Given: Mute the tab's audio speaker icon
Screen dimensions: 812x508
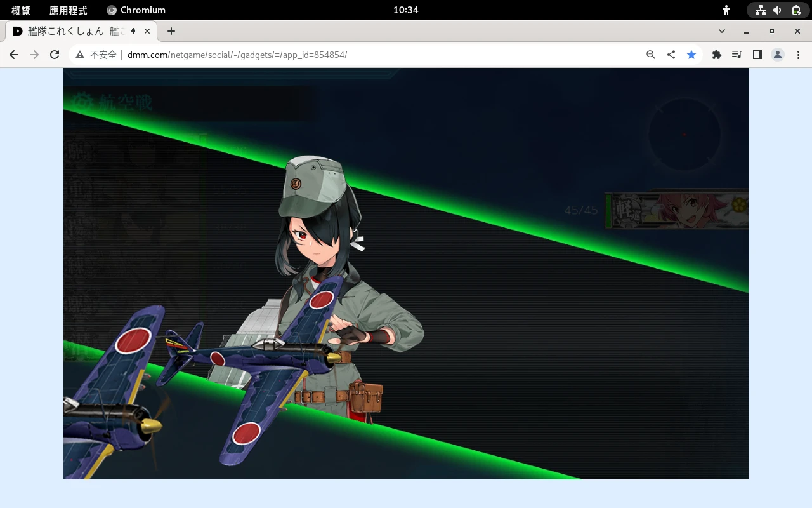Looking at the screenshot, I should coord(134,31).
